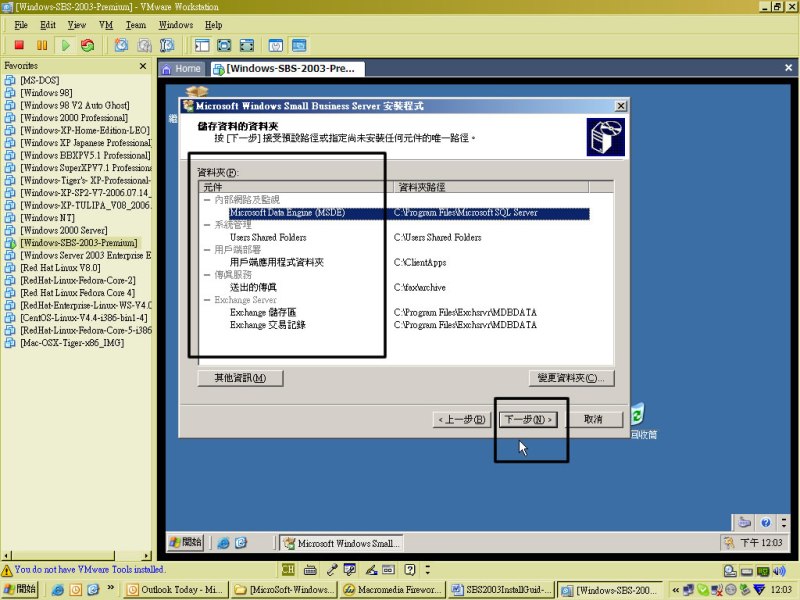
Task: Select the Exchange 儲存區 row
Action: [263, 312]
